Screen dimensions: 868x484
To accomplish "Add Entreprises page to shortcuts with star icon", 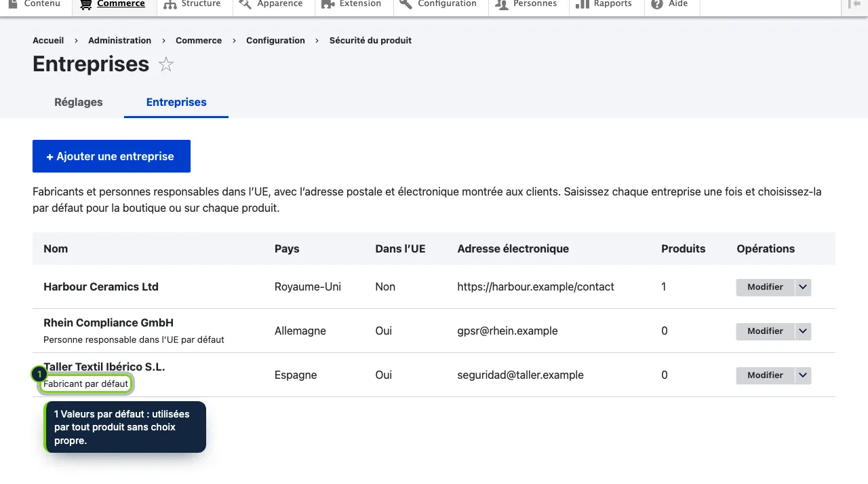I will tap(166, 64).
